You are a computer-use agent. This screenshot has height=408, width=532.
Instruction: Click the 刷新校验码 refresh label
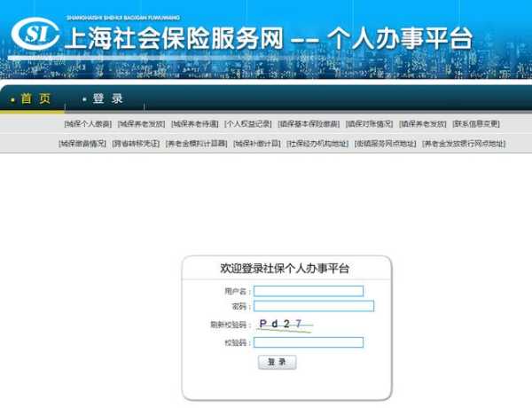tap(228, 325)
